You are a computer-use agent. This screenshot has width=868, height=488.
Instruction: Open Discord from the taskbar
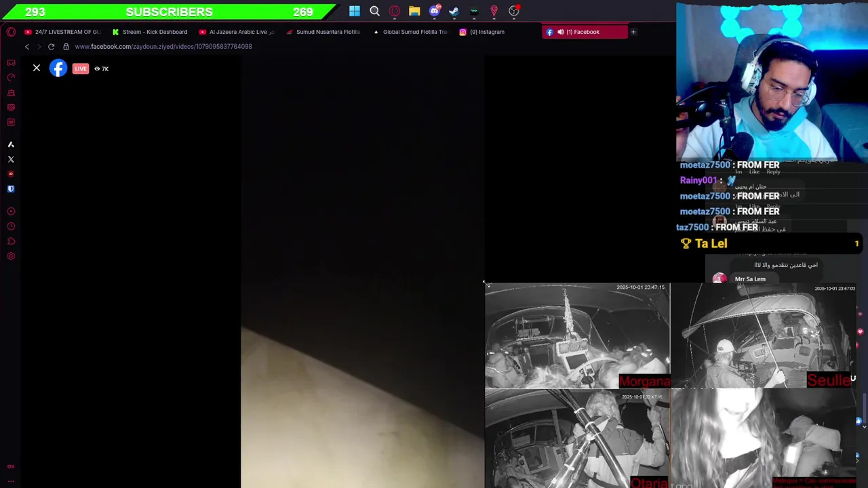(x=435, y=11)
